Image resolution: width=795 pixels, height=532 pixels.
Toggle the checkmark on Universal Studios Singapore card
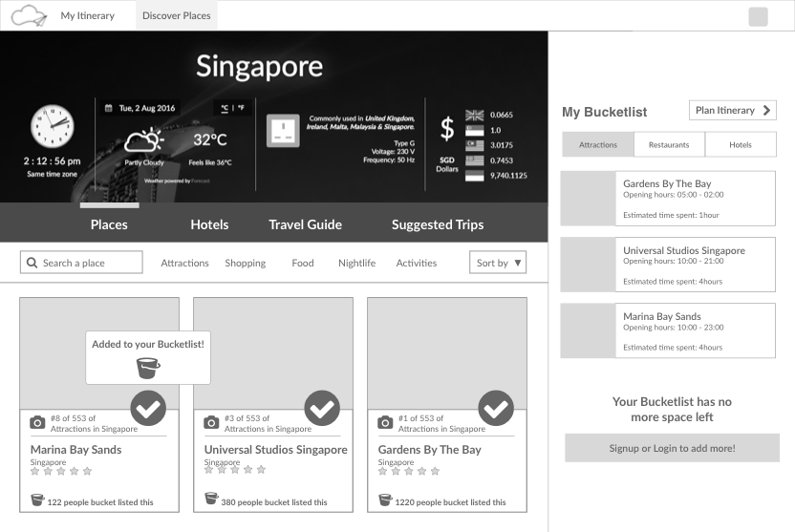tap(322, 408)
